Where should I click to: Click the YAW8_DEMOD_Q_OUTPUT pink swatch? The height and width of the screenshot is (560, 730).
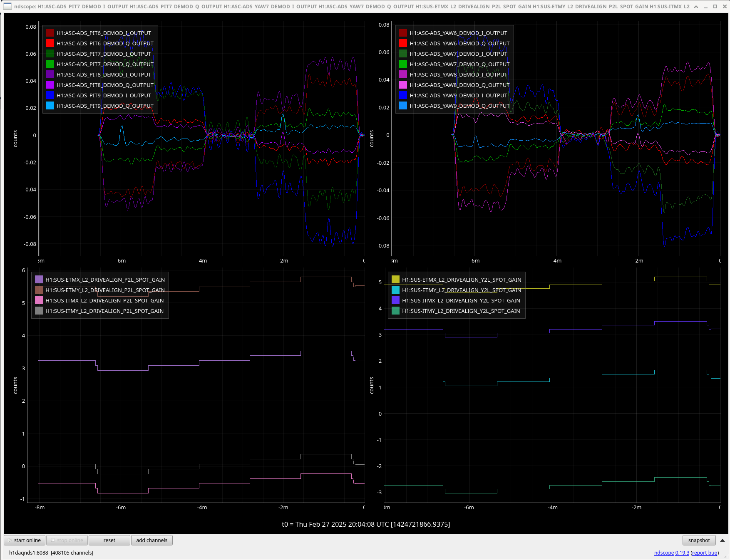click(403, 85)
